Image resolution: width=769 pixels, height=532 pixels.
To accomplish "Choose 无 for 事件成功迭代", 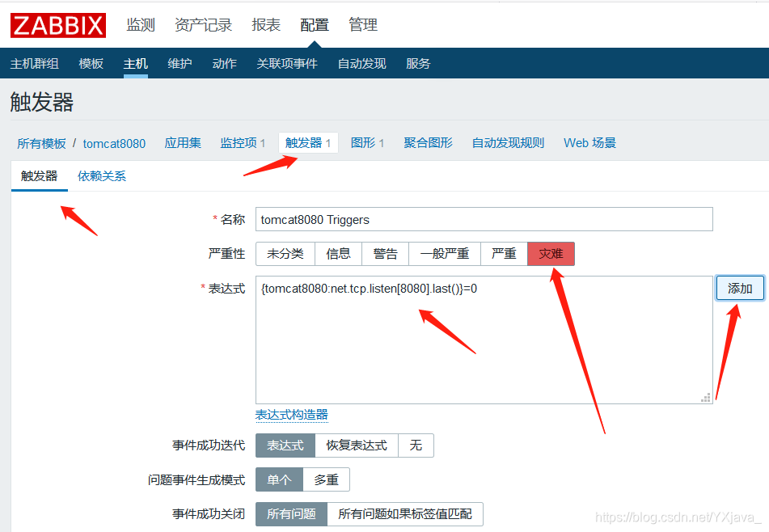I will 416,445.
